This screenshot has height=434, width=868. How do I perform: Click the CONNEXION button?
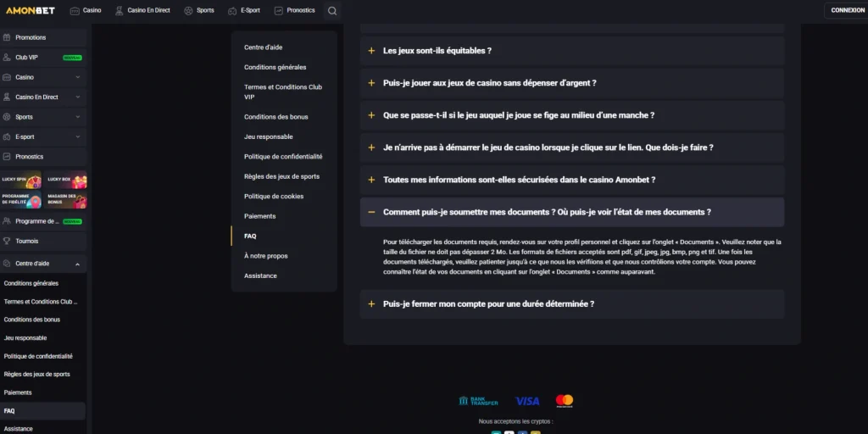pyautogui.click(x=847, y=10)
